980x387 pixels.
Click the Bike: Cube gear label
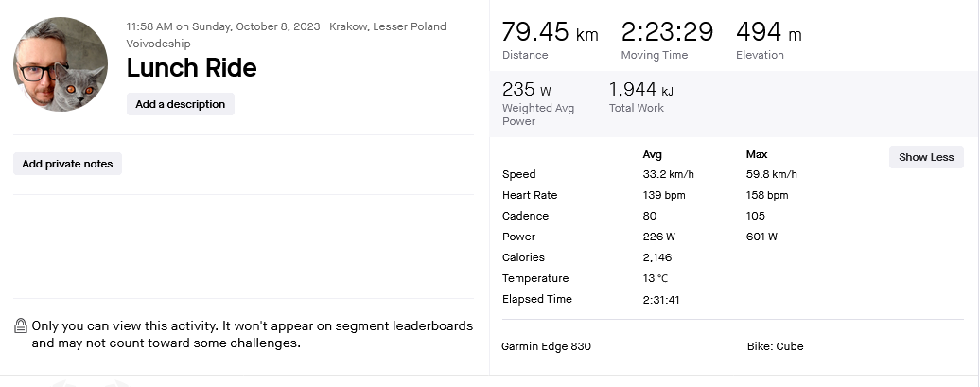pos(775,346)
